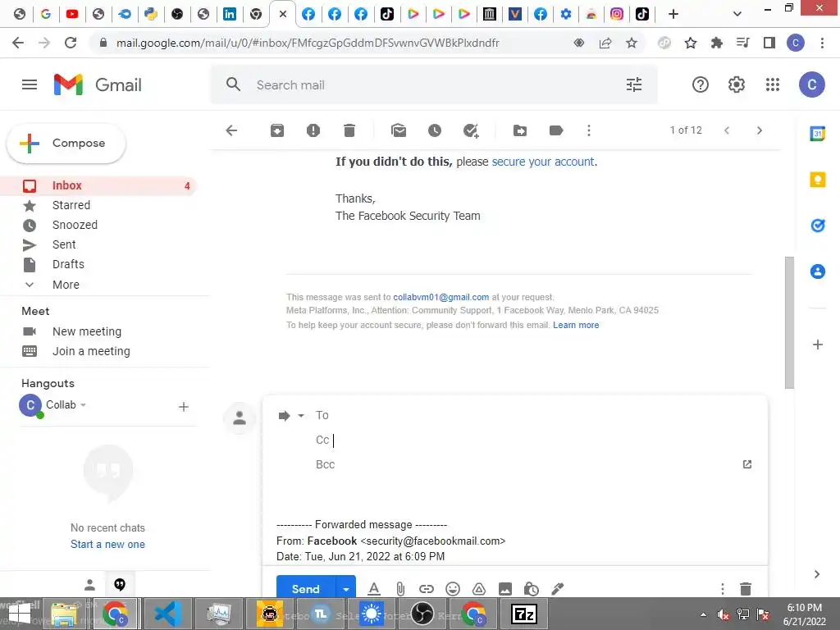
Task: Open Collab Hangouts status dropdown
Action: 83,405
